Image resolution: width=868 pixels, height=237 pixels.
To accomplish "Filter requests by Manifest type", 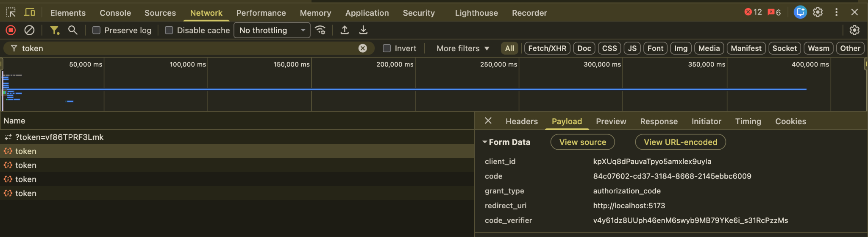I will pos(746,48).
